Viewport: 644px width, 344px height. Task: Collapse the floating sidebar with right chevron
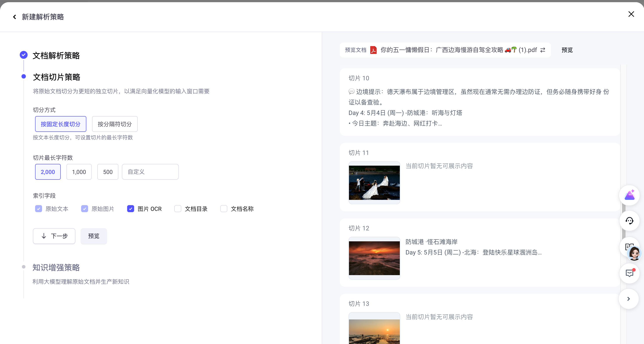(x=628, y=299)
